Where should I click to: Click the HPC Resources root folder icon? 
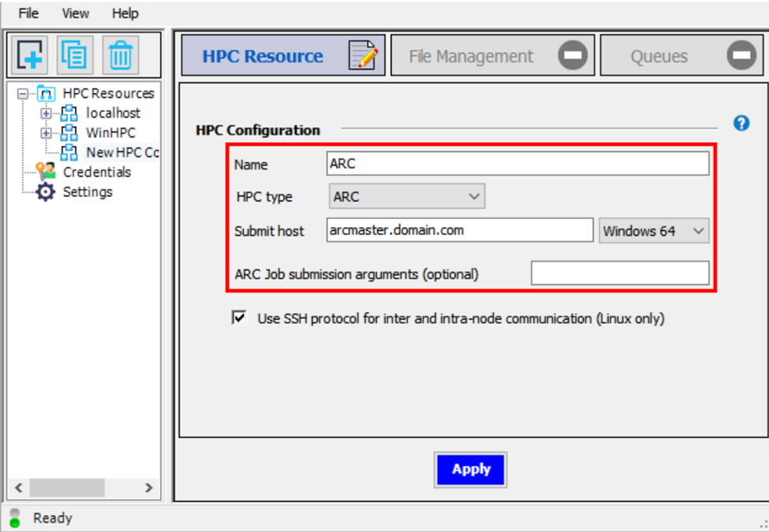45,93
